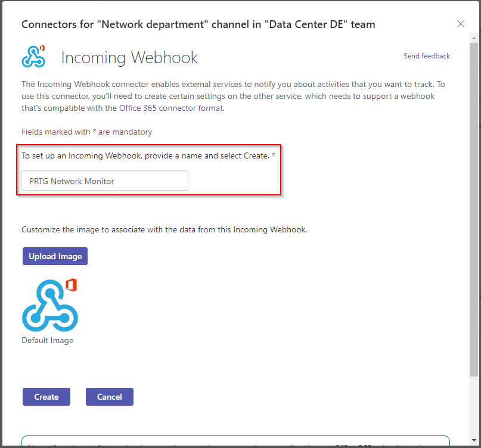This screenshot has width=481, height=448.
Task: Click the small Incoming Webhook logo in header
Action: click(33, 57)
